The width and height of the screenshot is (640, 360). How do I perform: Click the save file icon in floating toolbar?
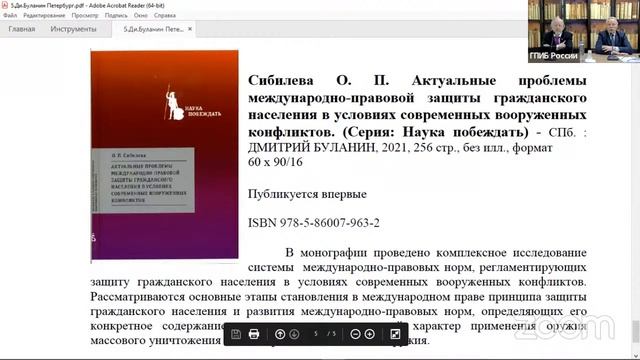pos(236,334)
